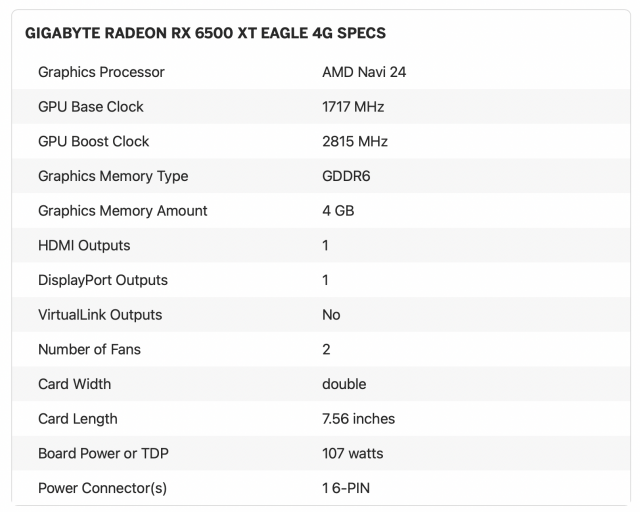Click the Number of Fans label
The height and width of the screenshot is (512, 640).
point(89,349)
